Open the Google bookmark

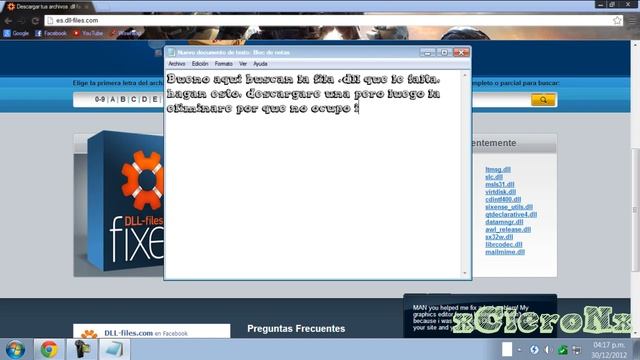16,33
